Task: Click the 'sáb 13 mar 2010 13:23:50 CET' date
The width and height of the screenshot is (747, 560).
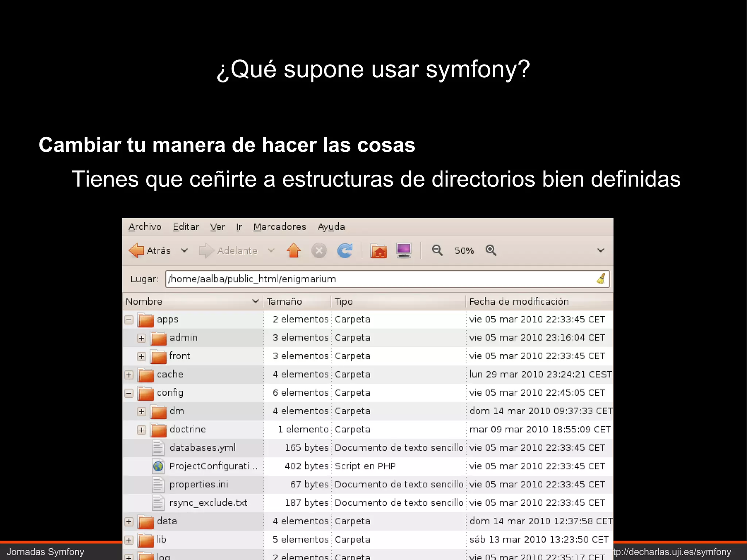Action: 539,540
